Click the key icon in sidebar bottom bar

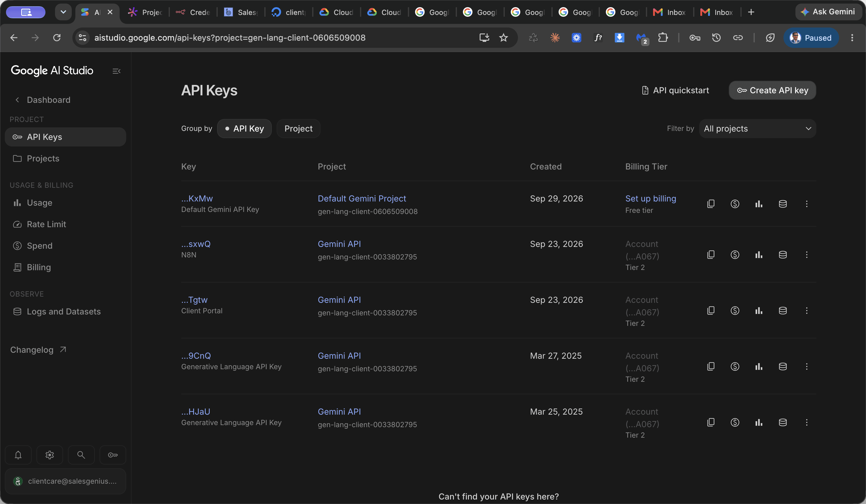113,455
